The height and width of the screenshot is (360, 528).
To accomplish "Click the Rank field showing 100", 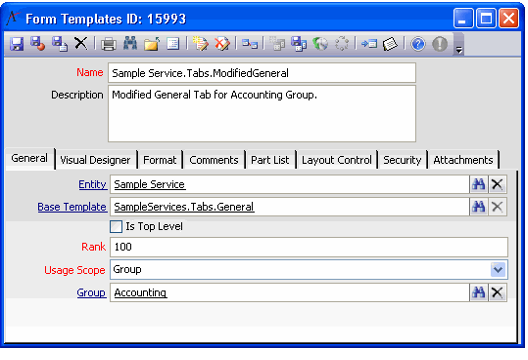I will click(x=308, y=247).
